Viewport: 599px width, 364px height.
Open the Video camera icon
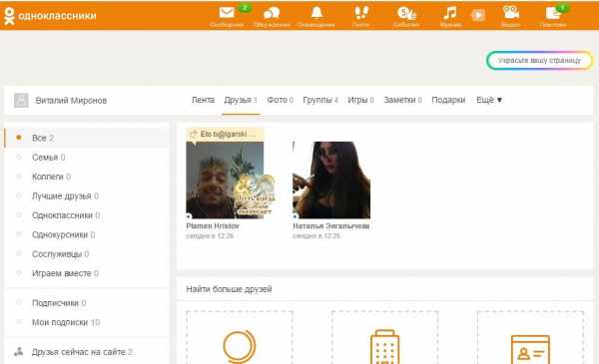pos(511,13)
